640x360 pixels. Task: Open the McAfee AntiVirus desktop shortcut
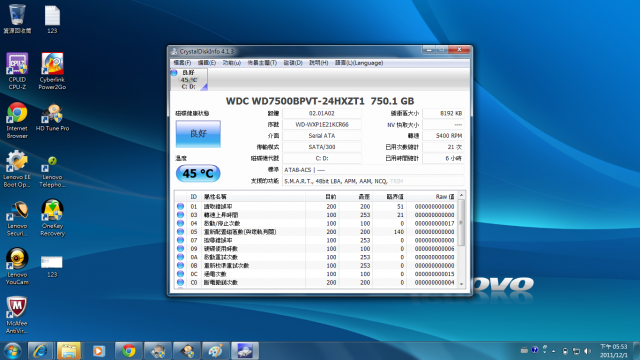[17, 315]
